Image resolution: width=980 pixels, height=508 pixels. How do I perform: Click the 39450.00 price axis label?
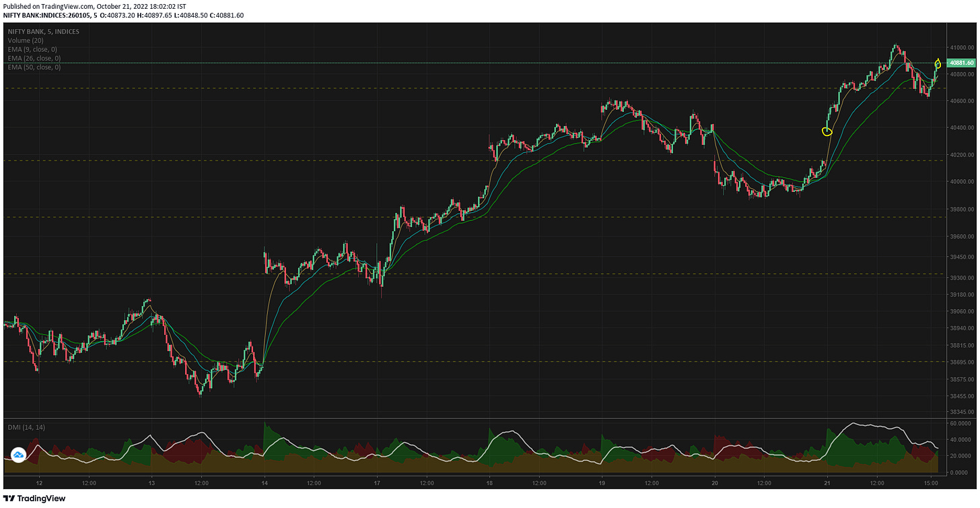(963, 257)
